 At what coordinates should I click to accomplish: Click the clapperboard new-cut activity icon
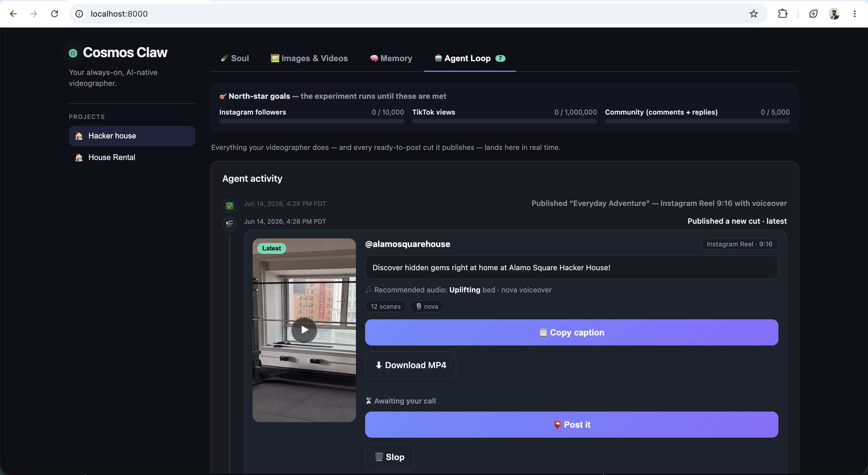pos(229,223)
